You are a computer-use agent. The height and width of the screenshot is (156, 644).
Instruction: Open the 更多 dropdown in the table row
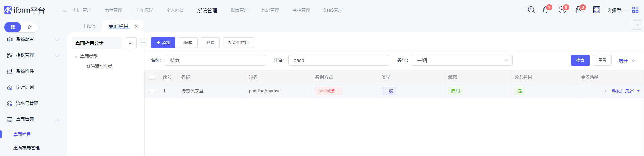(632, 91)
